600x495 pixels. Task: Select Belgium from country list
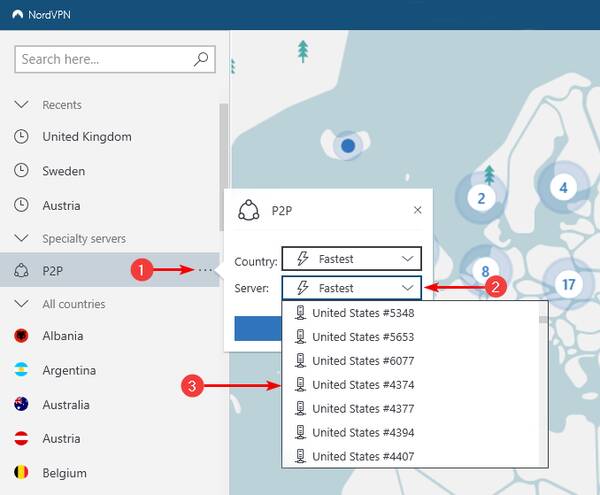pyautogui.click(x=64, y=473)
